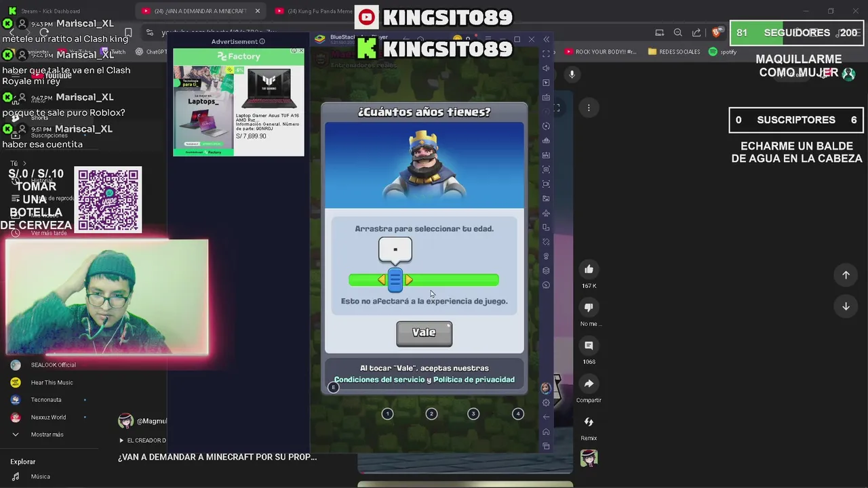Viewport: 868px width, 488px height.
Task: Click the browser share page icon
Action: coord(696,33)
